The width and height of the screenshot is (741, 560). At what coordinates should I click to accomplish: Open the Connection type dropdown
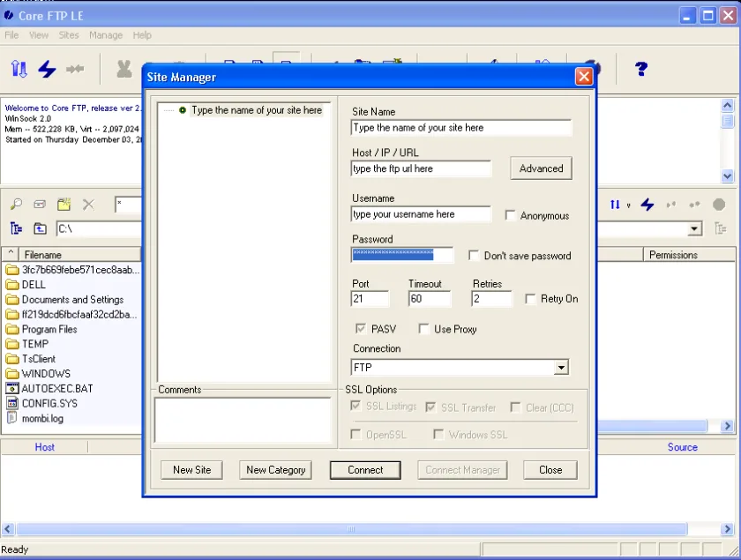click(x=560, y=367)
